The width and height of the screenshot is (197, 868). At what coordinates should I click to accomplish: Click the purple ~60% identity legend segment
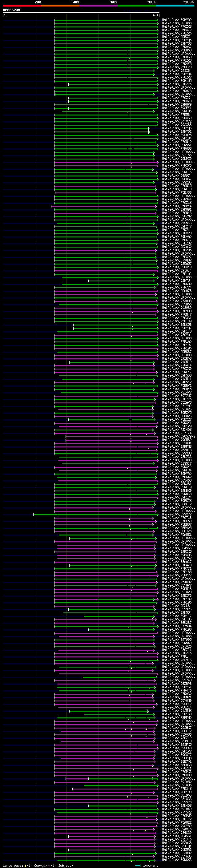tap(99, 6)
